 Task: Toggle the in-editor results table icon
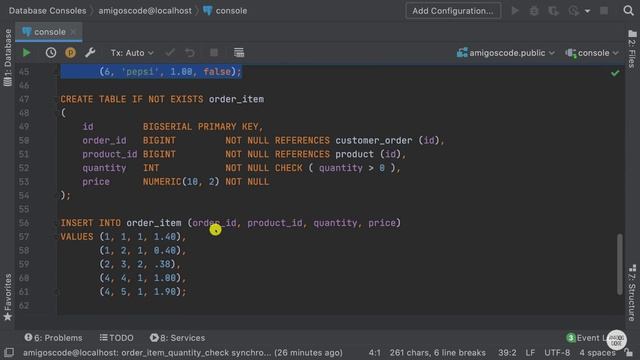click(x=239, y=53)
